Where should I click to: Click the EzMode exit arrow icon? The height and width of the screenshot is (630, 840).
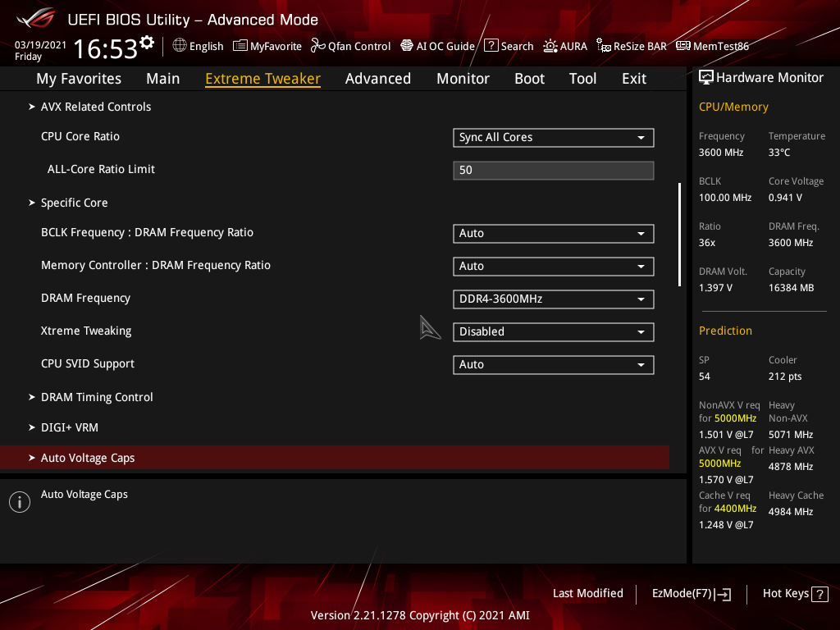click(724, 594)
